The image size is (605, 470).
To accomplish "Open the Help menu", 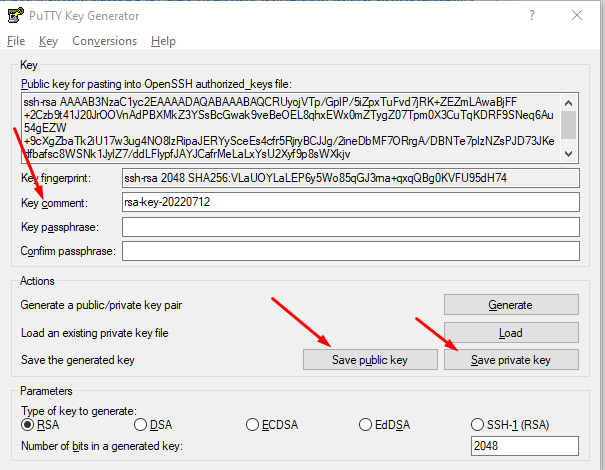I will coord(163,41).
